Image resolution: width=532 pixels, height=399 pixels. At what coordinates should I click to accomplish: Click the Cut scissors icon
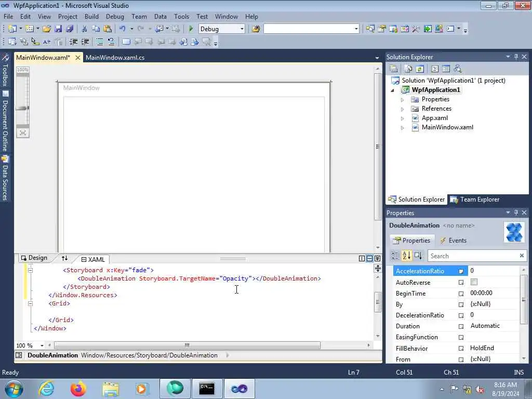click(85, 29)
